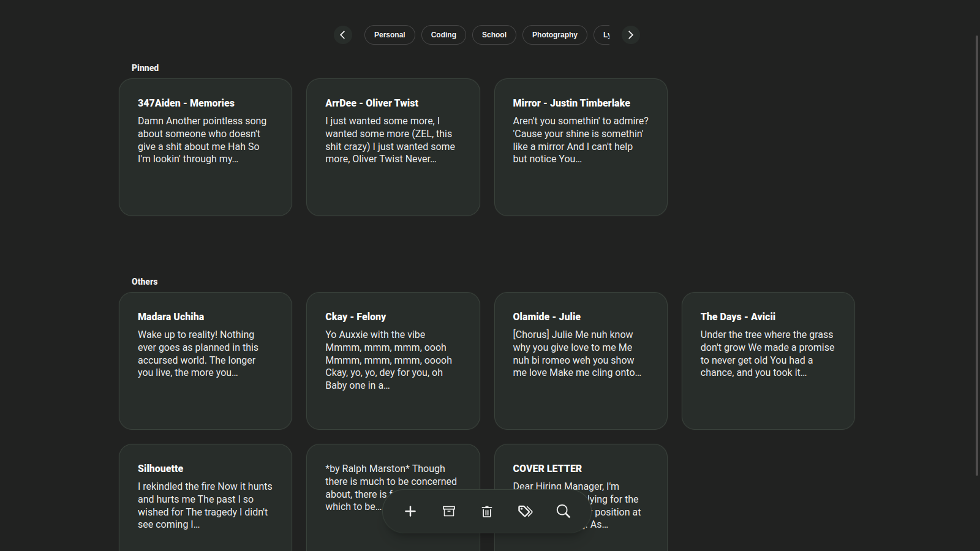Open trash via the bin icon
The height and width of the screenshot is (551, 980).
pyautogui.click(x=487, y=511)
